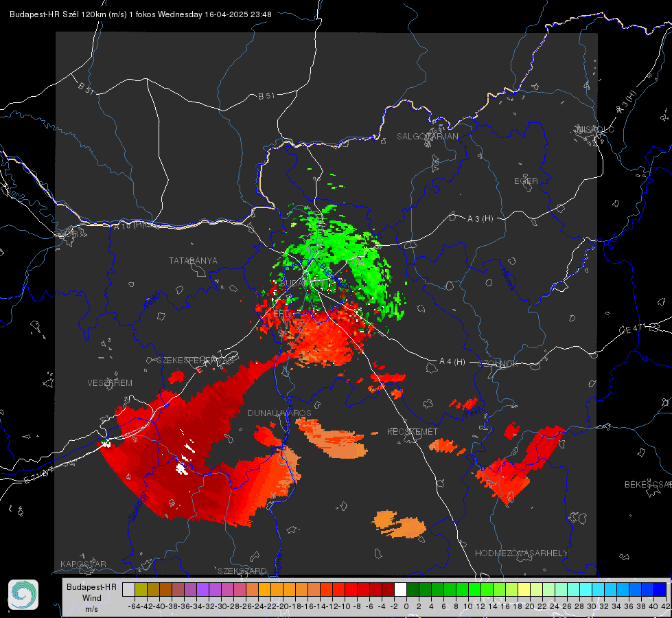Click the 'Pest' county label near Kecskemét
The width and height of the screenshot is (672, 618).
pyautogui.click(x=473, y=413)
